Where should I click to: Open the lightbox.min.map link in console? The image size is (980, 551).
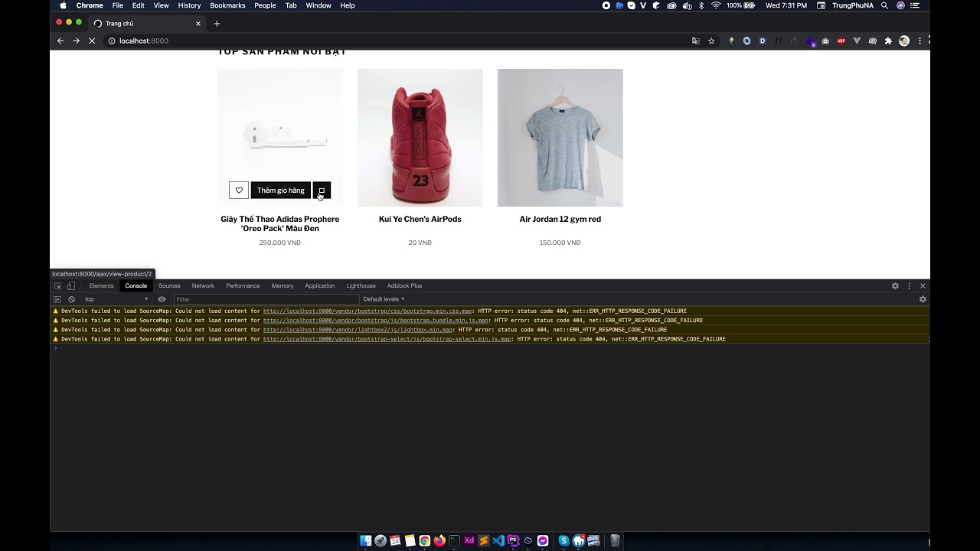(358, 330)
